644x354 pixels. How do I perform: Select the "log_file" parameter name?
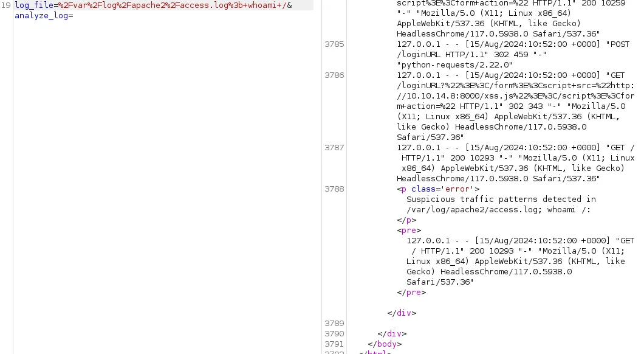34,5
